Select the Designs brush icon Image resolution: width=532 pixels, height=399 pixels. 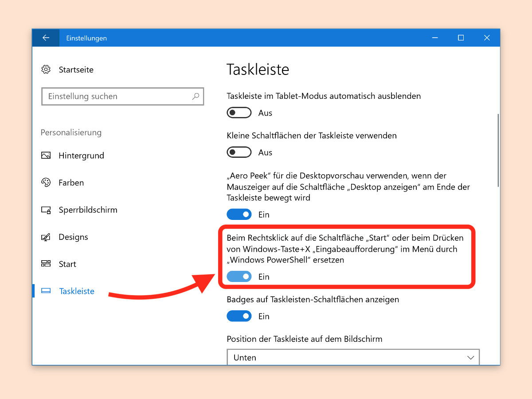click(x=46, y=237)
